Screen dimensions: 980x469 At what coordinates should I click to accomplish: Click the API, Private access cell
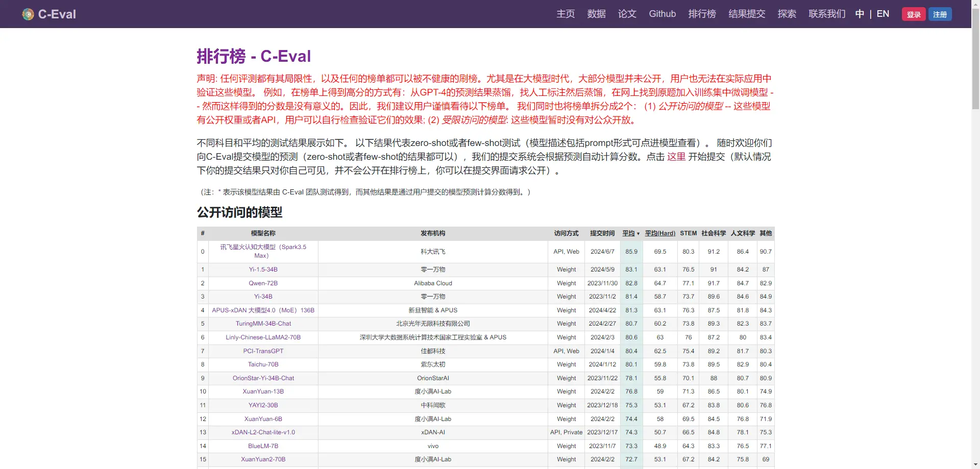click(566, 432)
